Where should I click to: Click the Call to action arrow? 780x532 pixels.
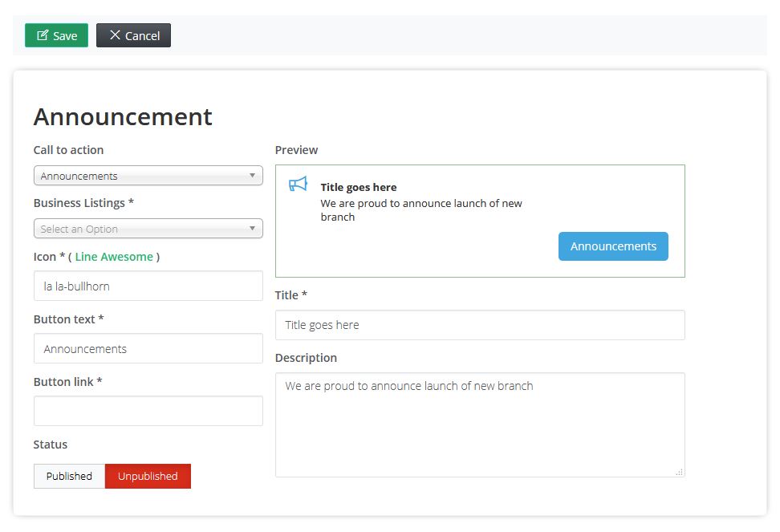[x=252, y=176]
